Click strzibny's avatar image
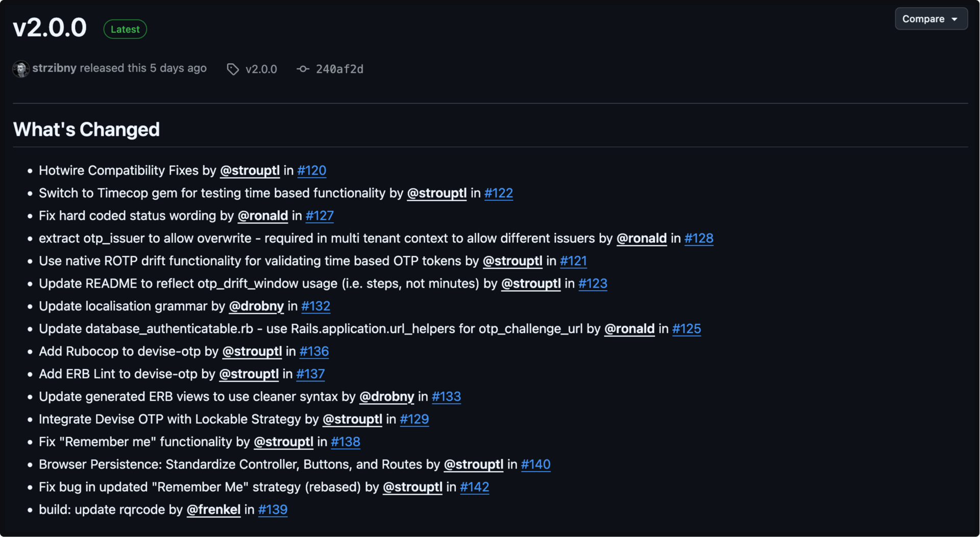Image resolution: width=980 pixels, height=537 pixels. (21, 69)
